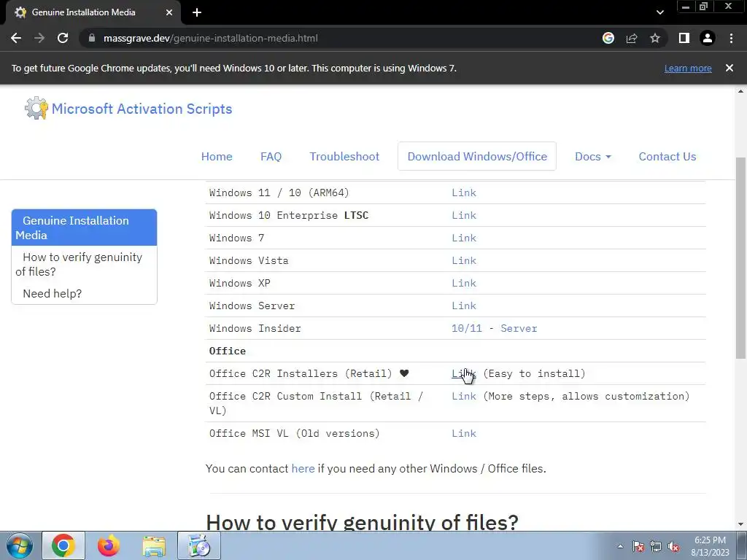Open the tab search chevron
Image resolution: width=747 pixels, height=560 pixels.
click(659, 12)
